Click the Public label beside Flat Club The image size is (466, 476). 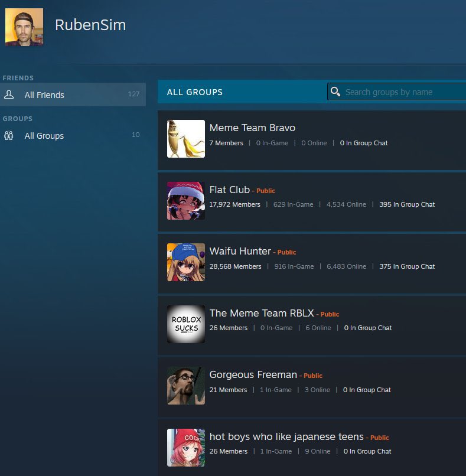pos(266,191)
